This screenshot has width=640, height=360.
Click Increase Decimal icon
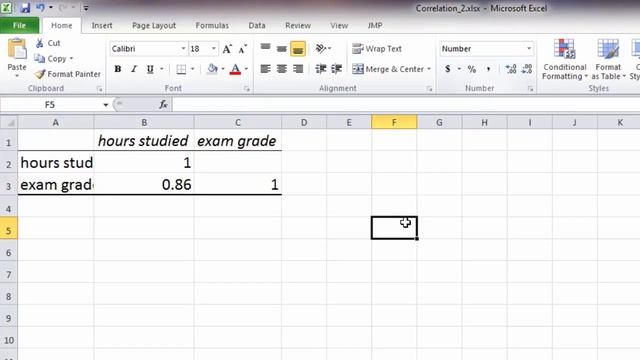[511, 69]
